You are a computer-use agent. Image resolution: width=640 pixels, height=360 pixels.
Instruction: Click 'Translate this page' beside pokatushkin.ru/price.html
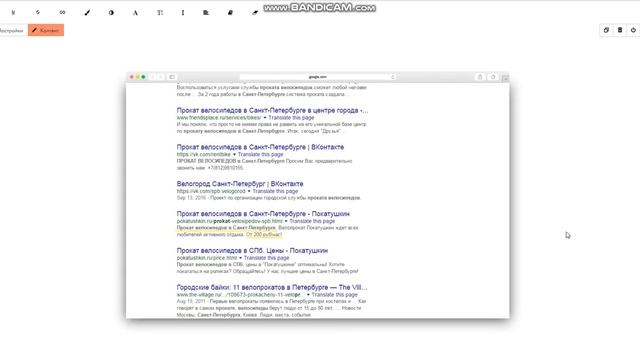267,258
